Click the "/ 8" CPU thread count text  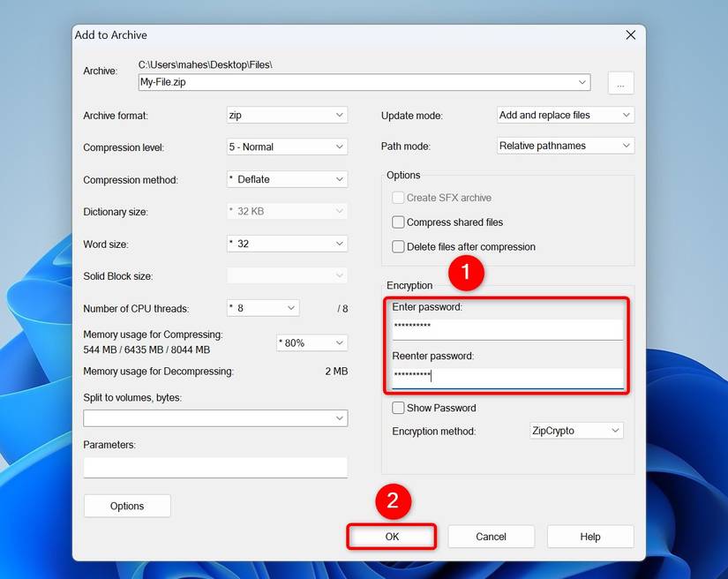342,309
